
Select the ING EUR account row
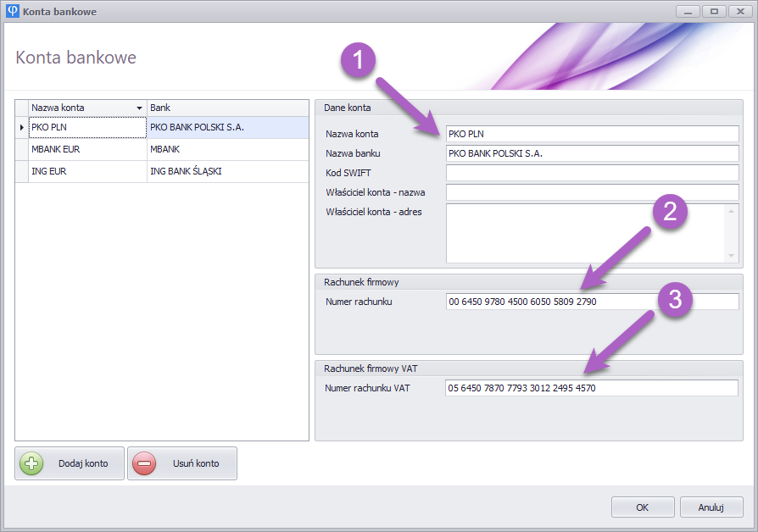[162, 171]
